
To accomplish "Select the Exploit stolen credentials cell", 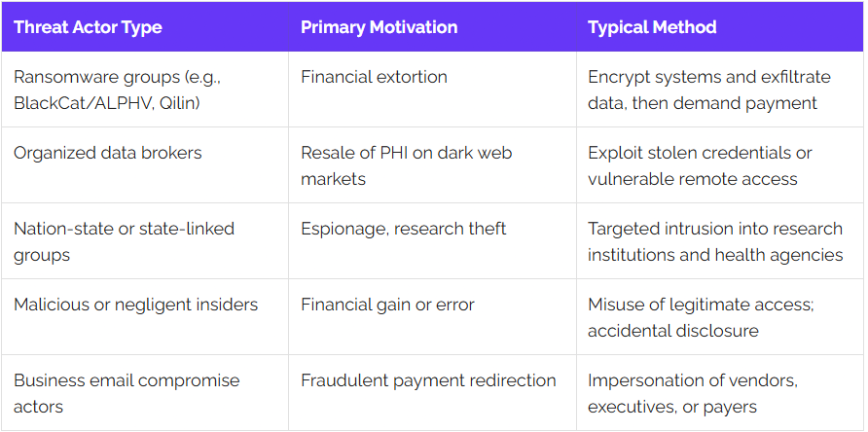I will (720, 165).
